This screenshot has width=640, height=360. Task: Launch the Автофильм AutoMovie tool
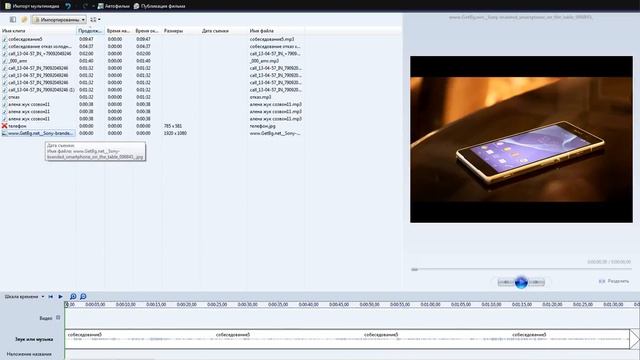point(113,6)
